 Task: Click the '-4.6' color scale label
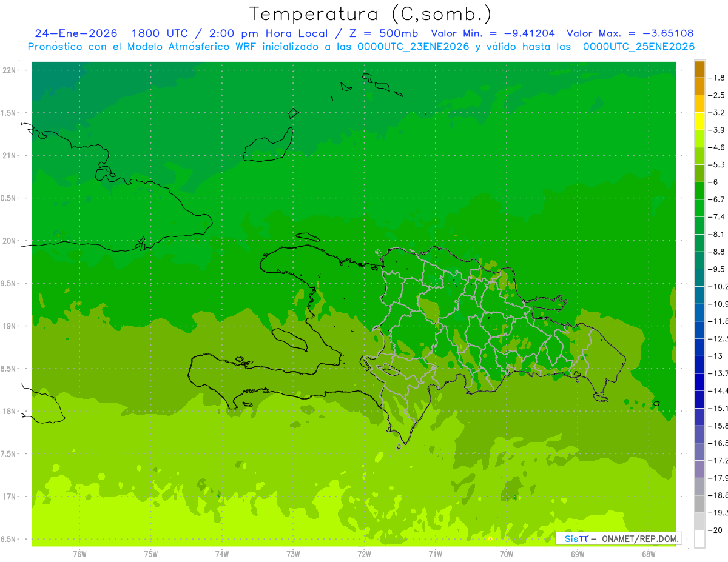click(x=716, y=147)
